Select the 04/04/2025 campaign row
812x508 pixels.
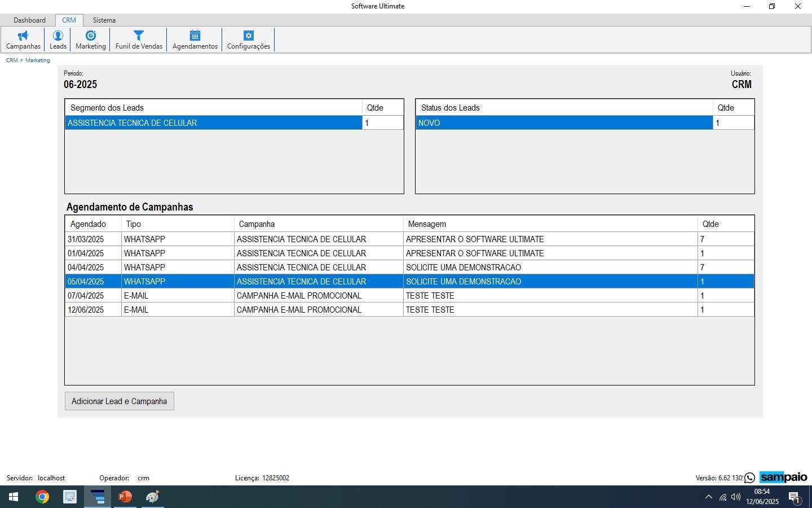(409, 268)
